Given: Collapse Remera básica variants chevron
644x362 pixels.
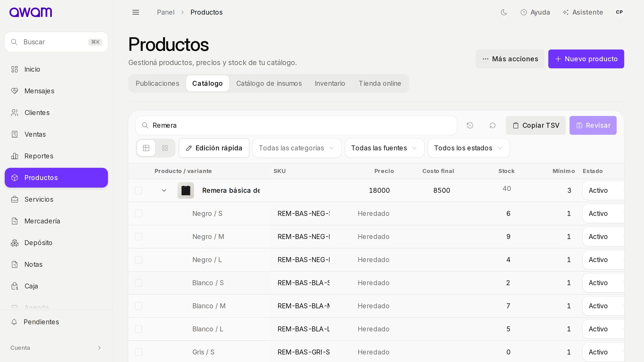Looking at the screenshot, I should pyautogui.click(x=164, y=190).
